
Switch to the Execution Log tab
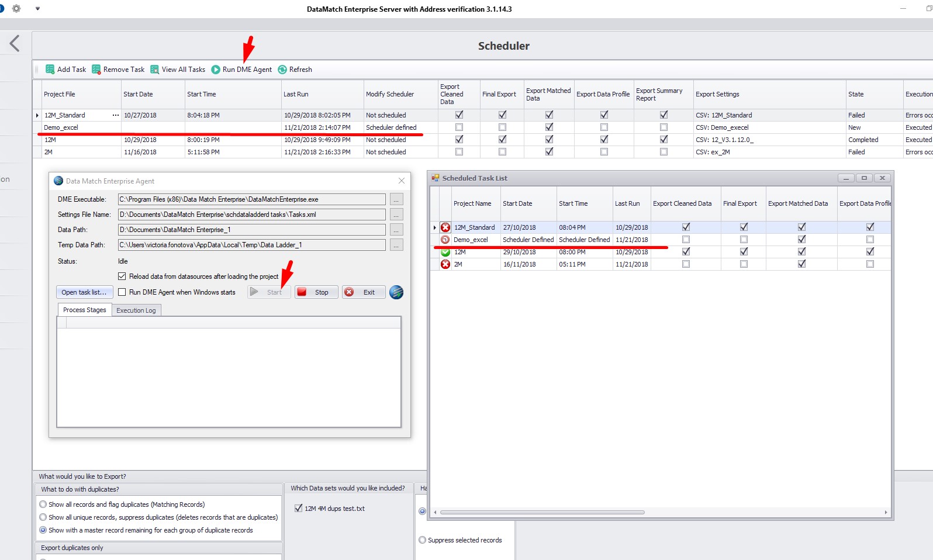click(136, 310)
